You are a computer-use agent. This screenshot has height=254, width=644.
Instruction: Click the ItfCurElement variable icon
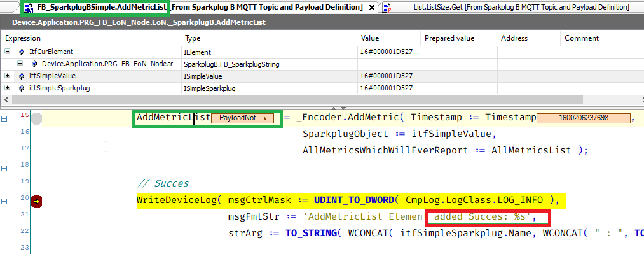pos(22,52)
